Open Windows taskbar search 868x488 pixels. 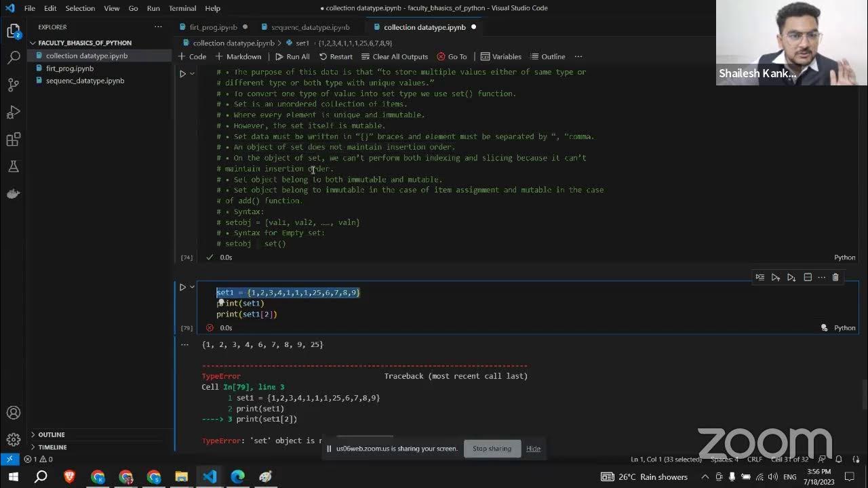coord(41,476)
